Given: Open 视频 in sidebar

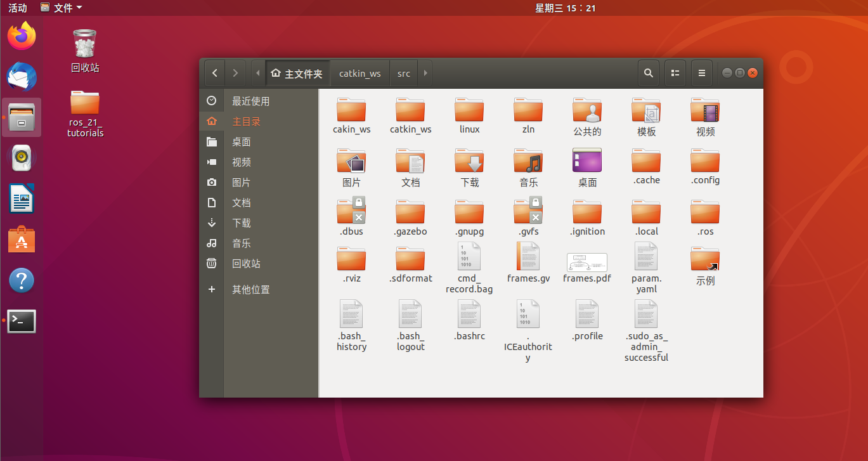Looking at the screenshot, I should 259,162.
